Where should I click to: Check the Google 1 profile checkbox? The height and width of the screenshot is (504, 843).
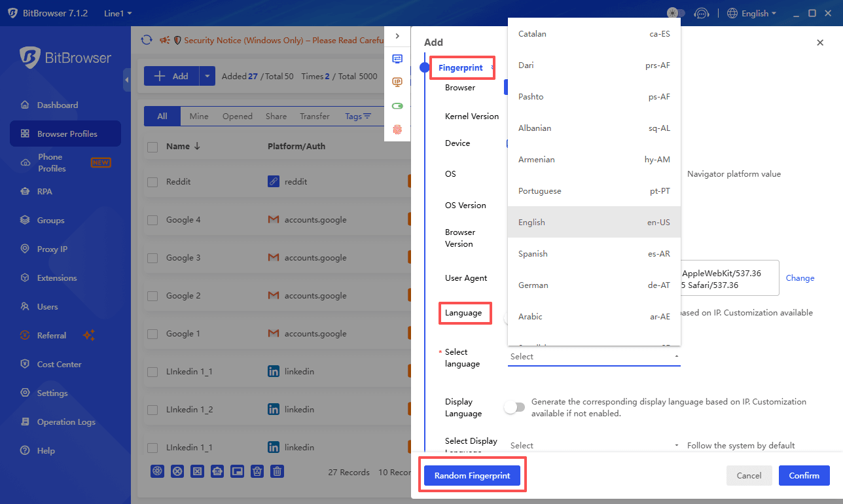tap(152, 334)
